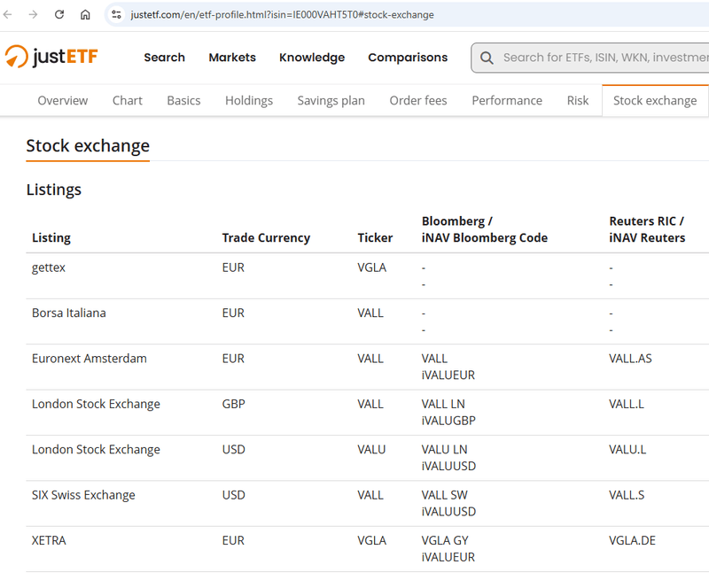
Task: Click the VALL SW Bloomberg code
Action: coord(445,495)
